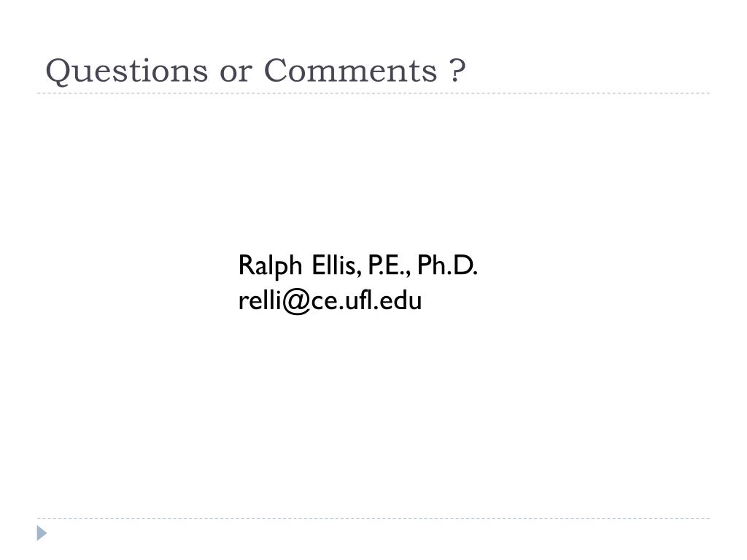
Task: Select the surname 'Ellis' in the body
Action: (333, 265)
